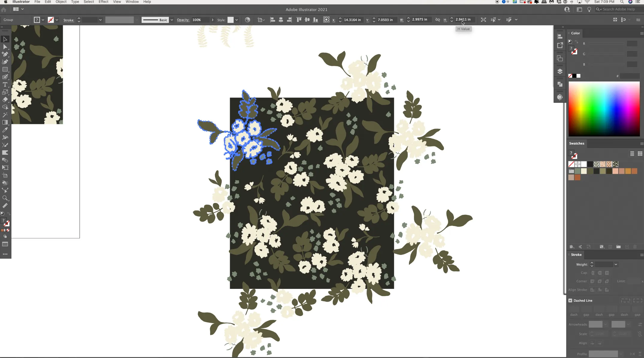The width and height of the screenshot is (644, 358).
Task: Pick the orange swatch in Swatches panel
Action: [x=628, y=171]
